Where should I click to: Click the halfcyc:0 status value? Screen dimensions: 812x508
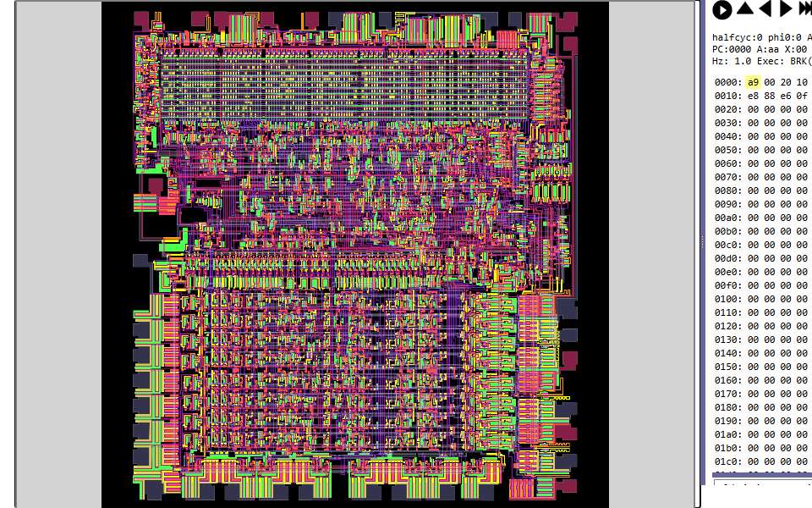(737, 37)
